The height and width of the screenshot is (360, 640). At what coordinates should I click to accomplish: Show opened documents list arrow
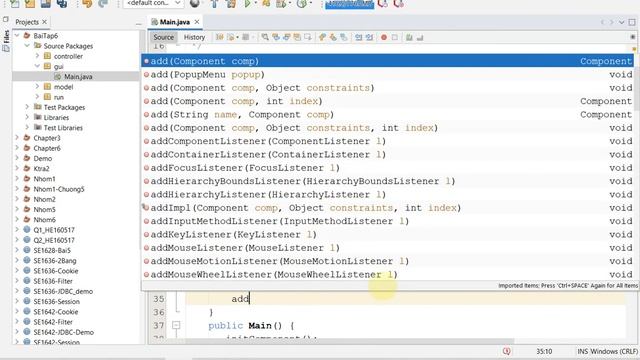621,22
